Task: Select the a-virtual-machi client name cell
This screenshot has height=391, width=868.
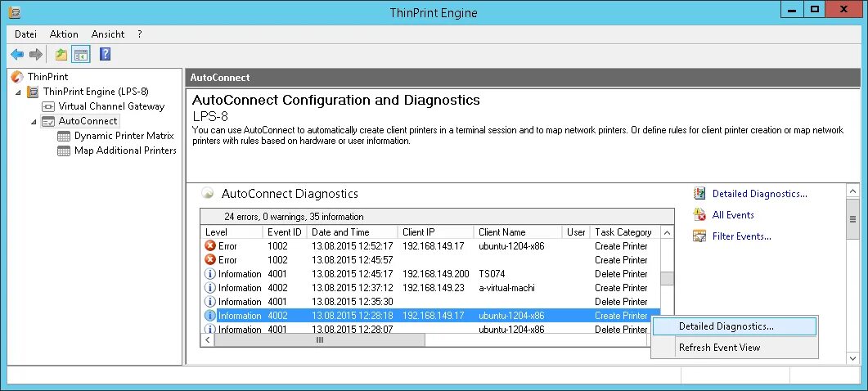Action: (506, 287)
